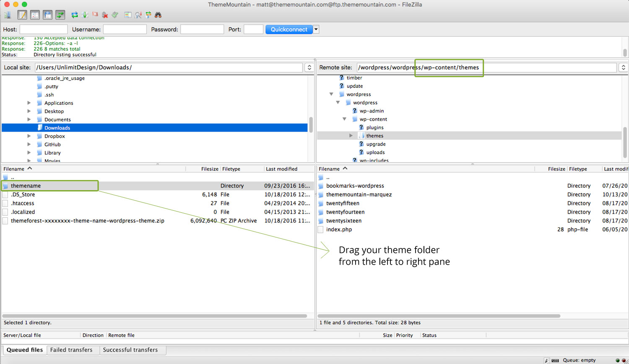
Task: Click the Port input field
Action: coord(254,29)
